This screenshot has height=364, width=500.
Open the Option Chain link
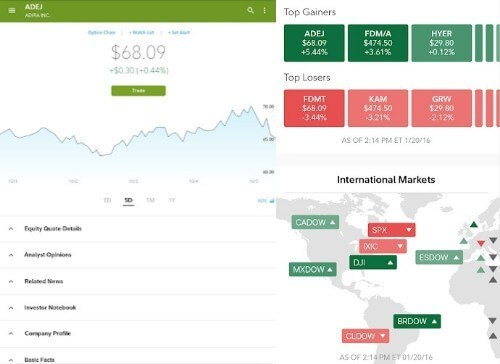[102, 32]
